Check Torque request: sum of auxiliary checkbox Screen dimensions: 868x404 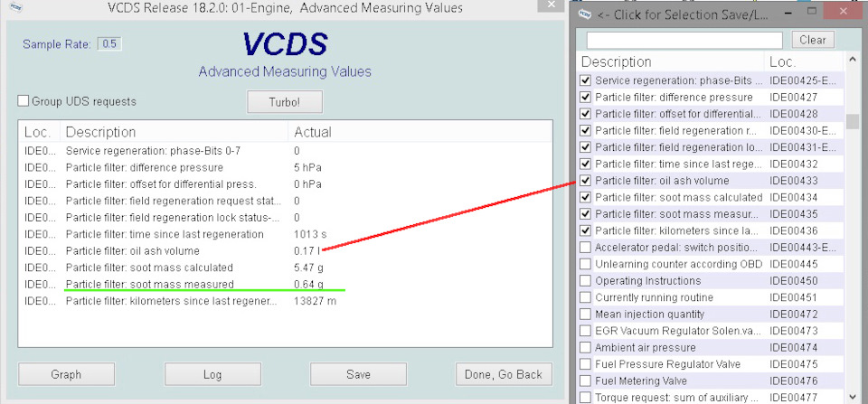tap(585, 398)
